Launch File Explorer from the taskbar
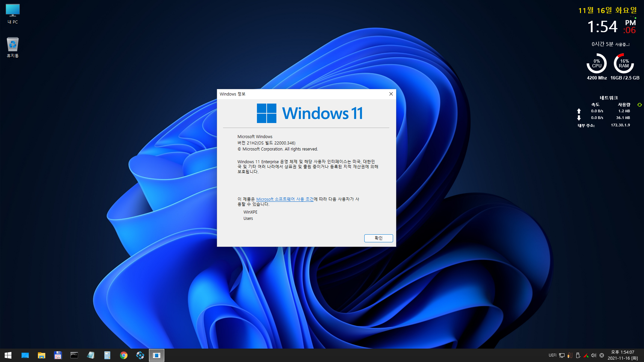The height and width of the screenshot is (362, 644). (x=42, y=355)
